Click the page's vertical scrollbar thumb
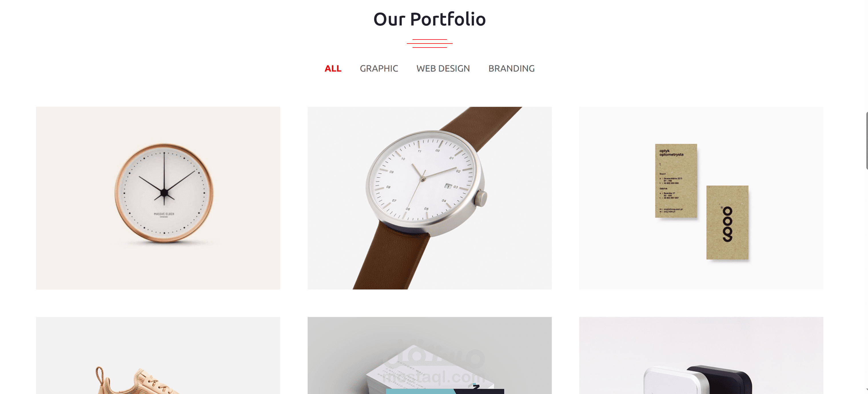The height and width of the screenshot is (394, 868). [x=867, y=141]
